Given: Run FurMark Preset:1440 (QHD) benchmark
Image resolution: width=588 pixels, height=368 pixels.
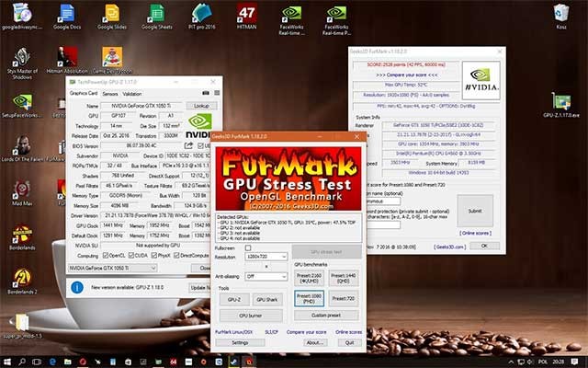Looking at the screenshot, I should (344, 278).
